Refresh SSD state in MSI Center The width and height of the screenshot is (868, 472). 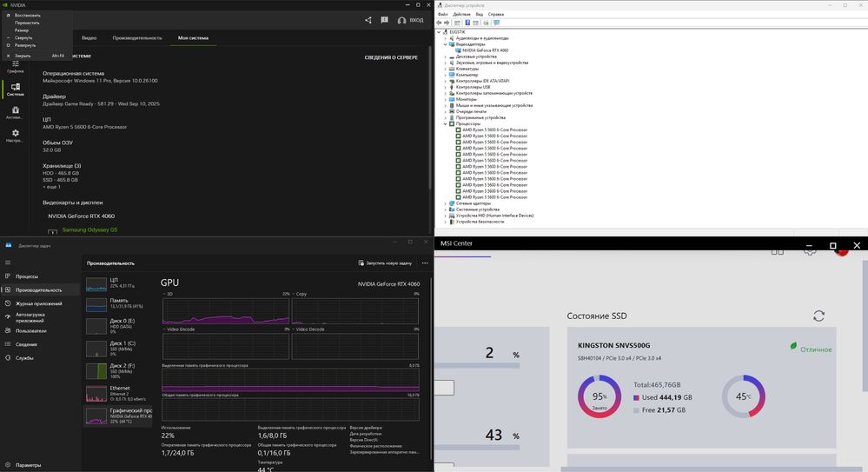coord(818,316)
